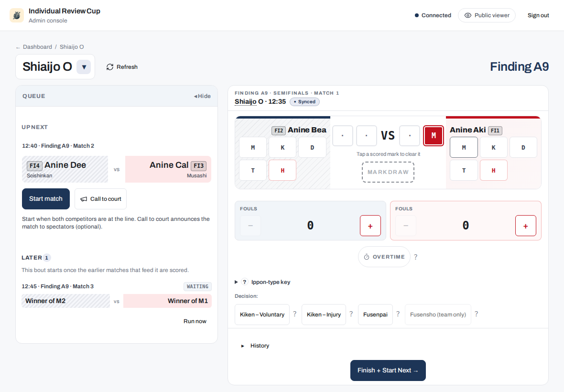Select Kiken – Injury decision

click(x=324, y=315)
